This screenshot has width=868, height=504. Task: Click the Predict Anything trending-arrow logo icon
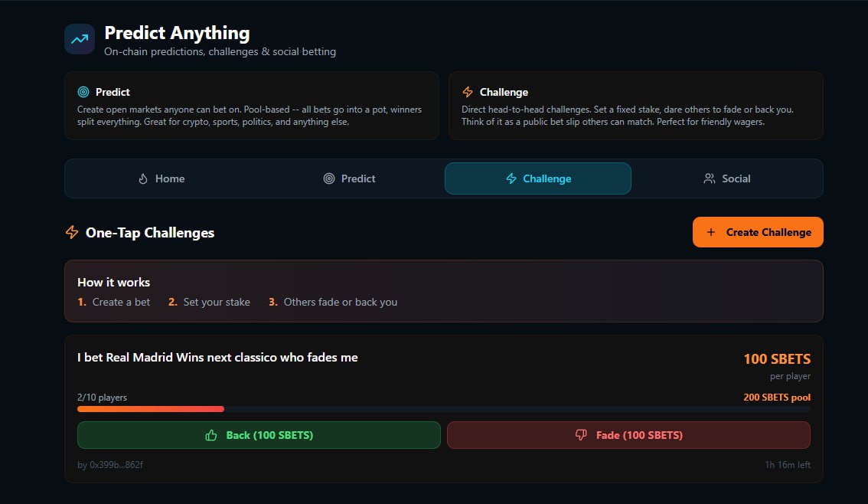pos(80,39)
